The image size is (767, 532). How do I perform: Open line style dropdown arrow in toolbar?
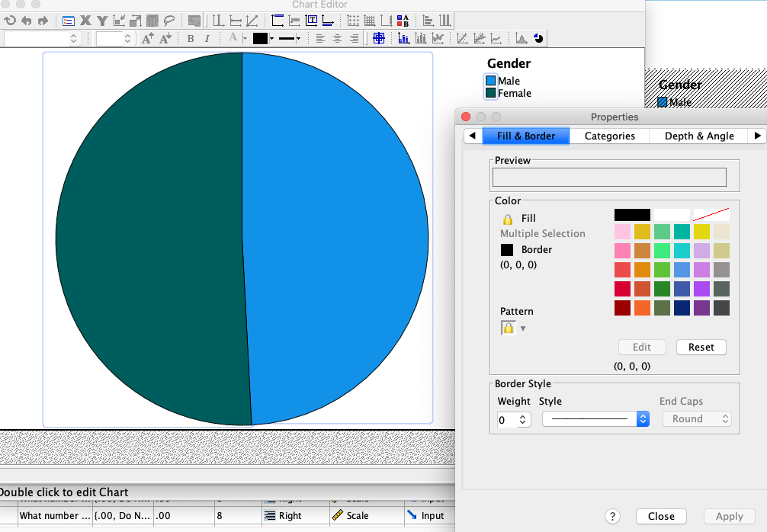coord(298,39)
